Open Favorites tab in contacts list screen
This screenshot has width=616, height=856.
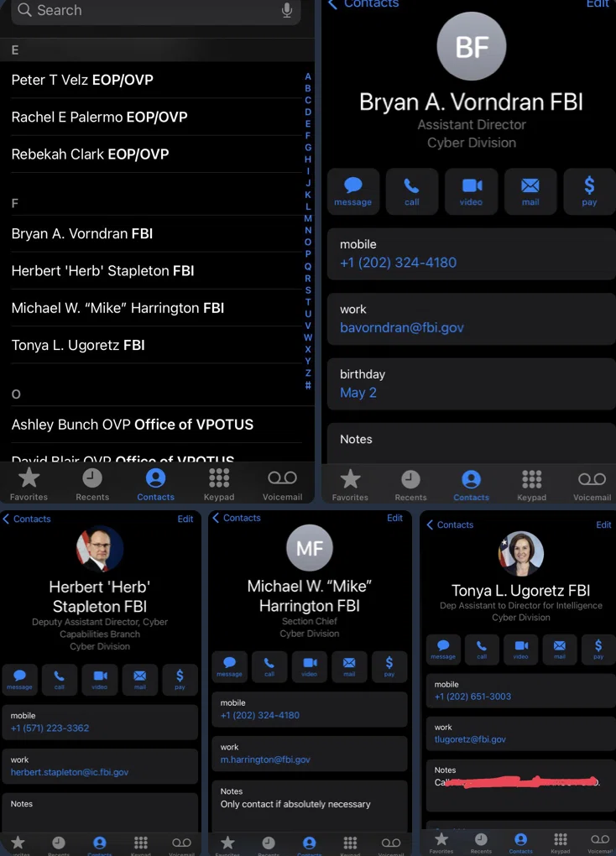coord(29,483)
